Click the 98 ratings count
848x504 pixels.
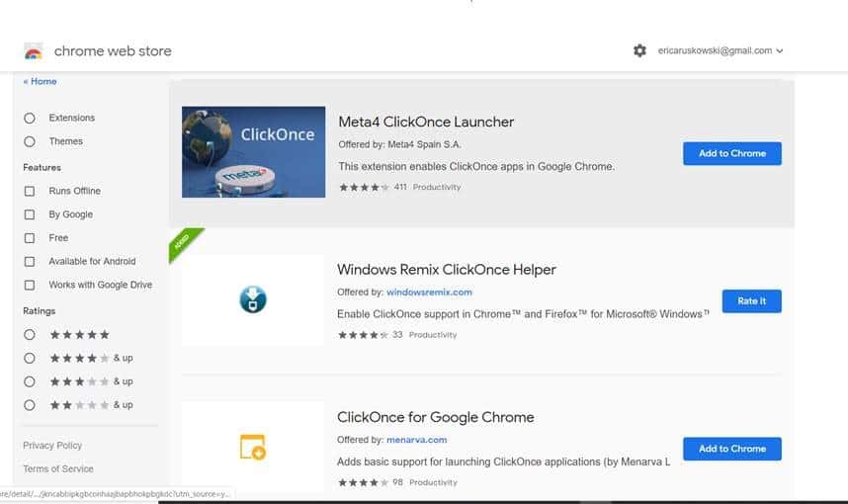pyautogui.click(x=397, y=482)
